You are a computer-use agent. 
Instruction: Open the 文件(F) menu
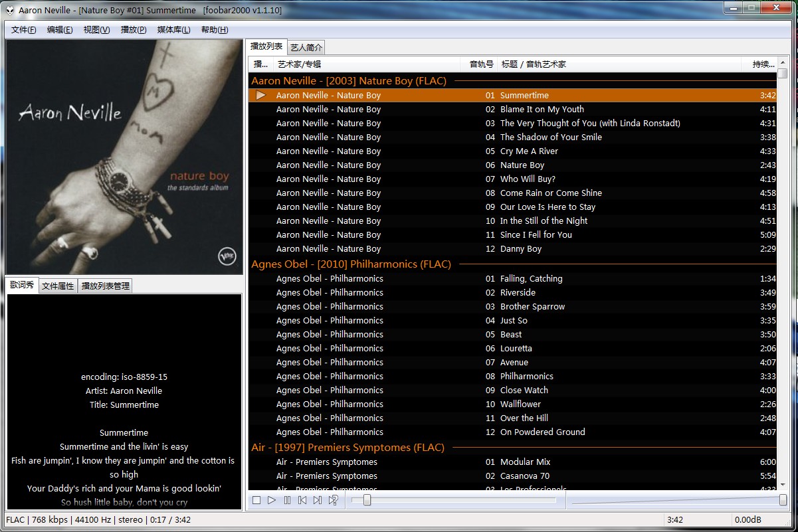tap(24, 30)
